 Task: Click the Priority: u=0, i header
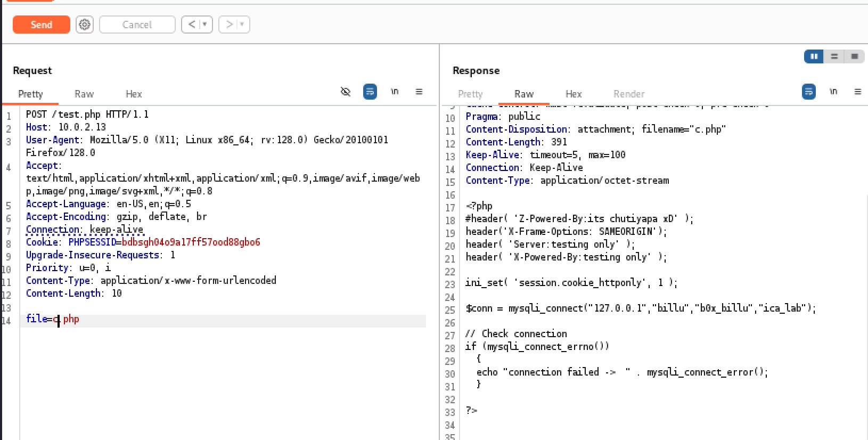point(69,268)
